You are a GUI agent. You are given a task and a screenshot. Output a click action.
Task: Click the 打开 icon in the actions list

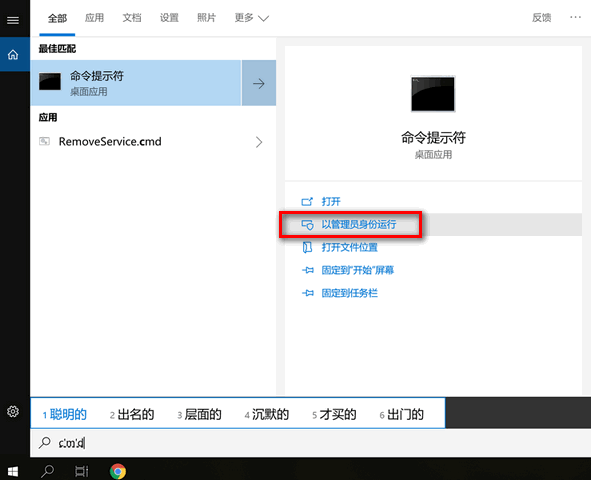[x=307, y=202]
